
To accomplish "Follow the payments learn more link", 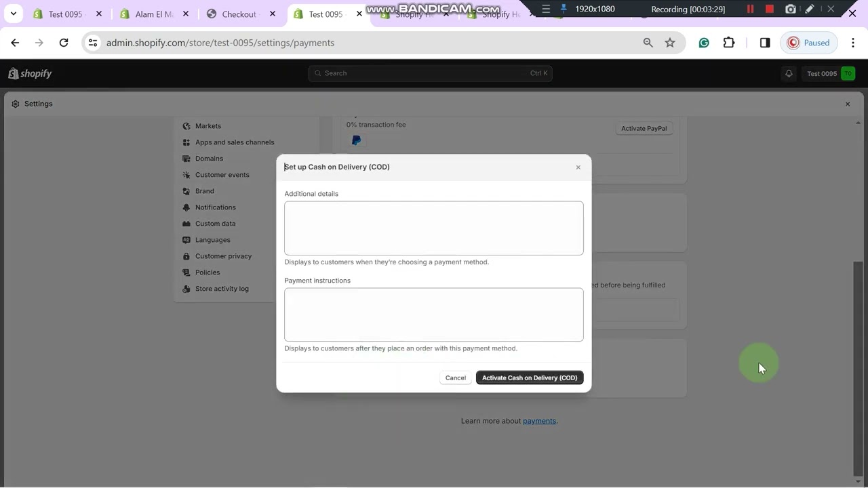I will point(539,421).
